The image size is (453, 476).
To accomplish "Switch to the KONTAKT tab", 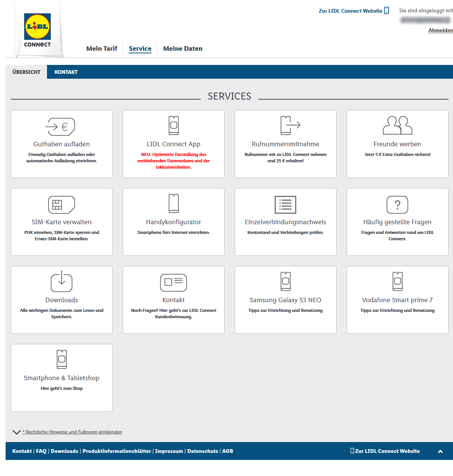I will pos(66,72).
